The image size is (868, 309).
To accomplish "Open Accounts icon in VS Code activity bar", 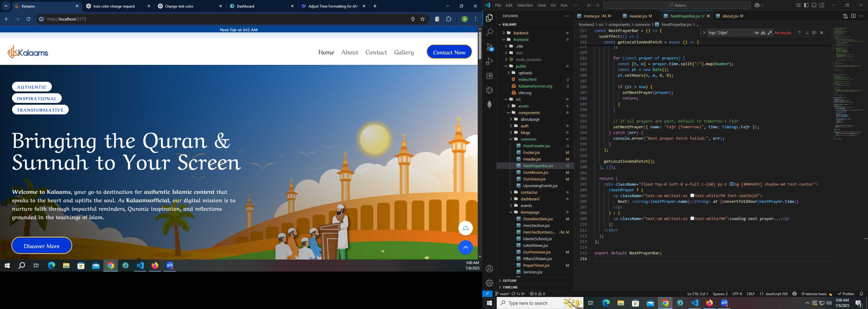I will click(x=489, y=269).
